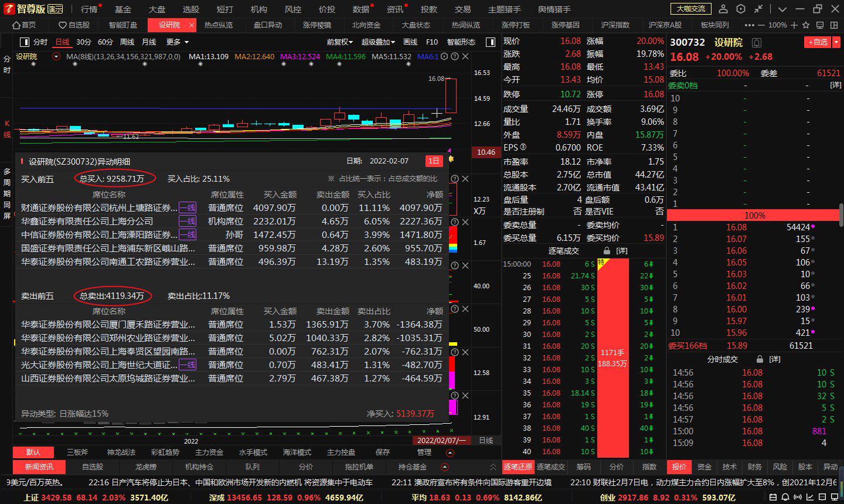Open the 行情 top menu
Viewport: 844px width, 504px height.
(89, 9)
